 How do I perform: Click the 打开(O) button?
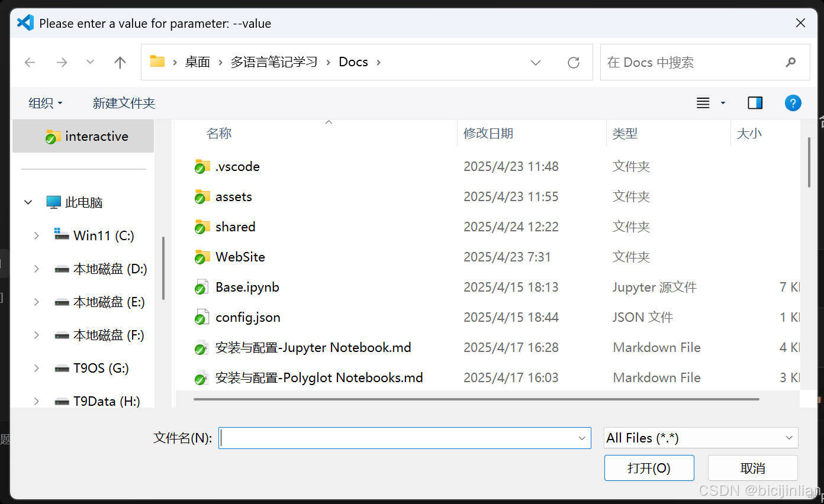(x=649, y=468)
